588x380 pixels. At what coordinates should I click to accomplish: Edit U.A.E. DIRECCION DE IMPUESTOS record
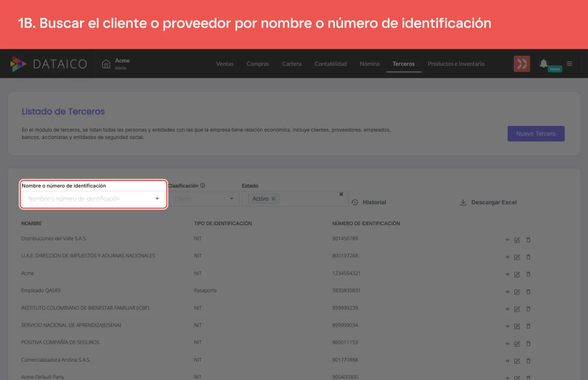[x=517, y=257]
